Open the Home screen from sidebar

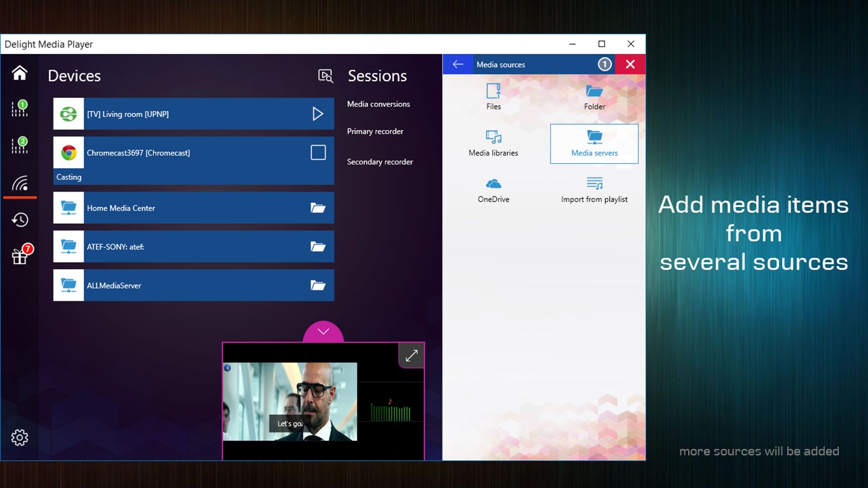point(19,73)
